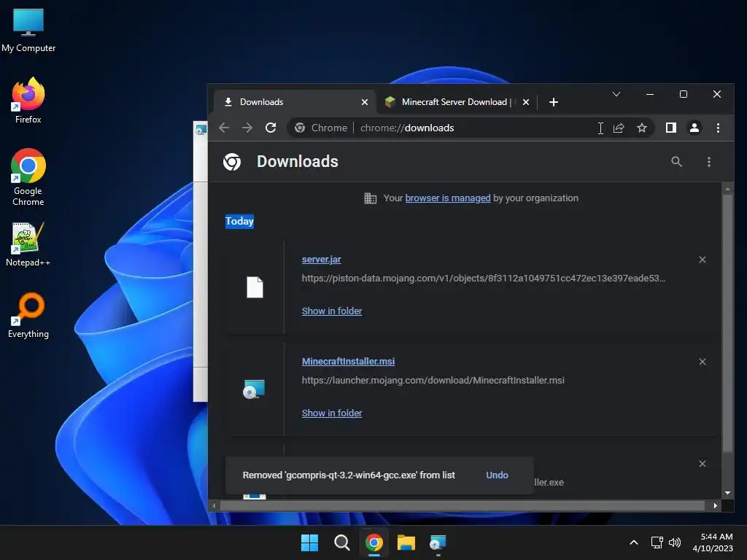Remove server.jar from the downloads list
Image resolution: width=747 pixels, height=560 pixels.
tap(703, 260)
